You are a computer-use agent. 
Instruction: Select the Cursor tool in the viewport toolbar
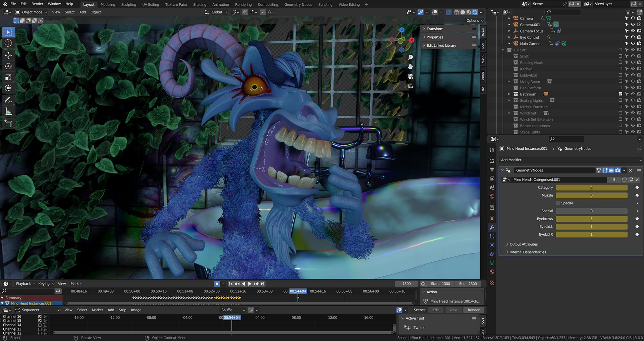[x=8, y=43]
